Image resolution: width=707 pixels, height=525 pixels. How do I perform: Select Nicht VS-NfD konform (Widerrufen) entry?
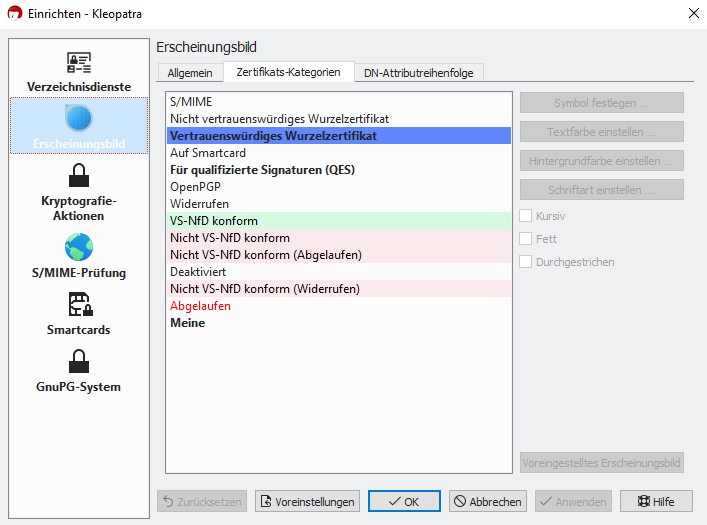pyautogui.click(x=339, y=289)
